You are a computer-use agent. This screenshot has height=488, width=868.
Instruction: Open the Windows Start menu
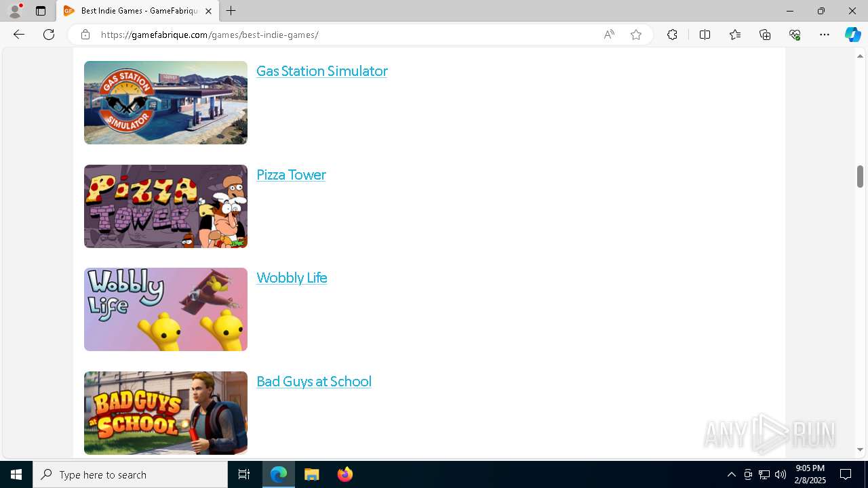coord(16,474)
